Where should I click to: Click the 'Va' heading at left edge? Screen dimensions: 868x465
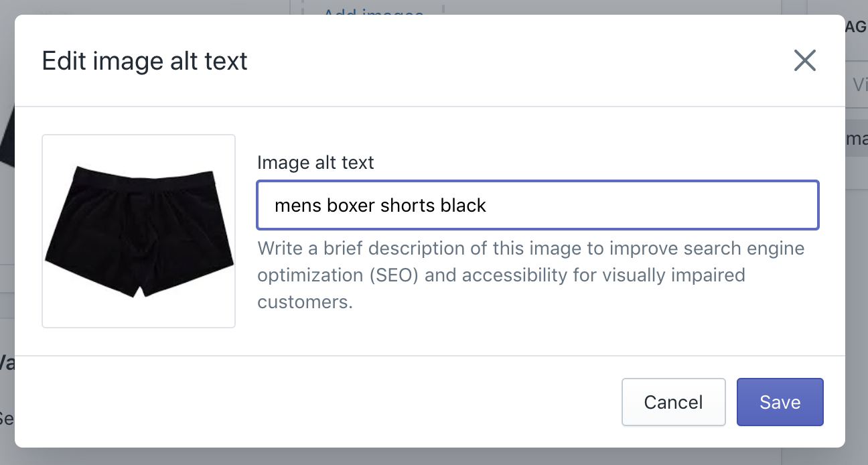pos(7,362)
